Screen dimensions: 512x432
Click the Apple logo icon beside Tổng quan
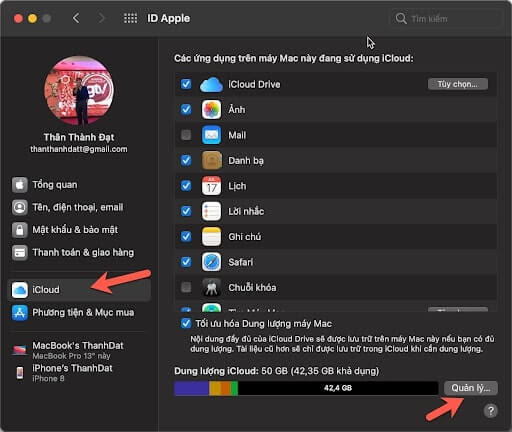20,185
